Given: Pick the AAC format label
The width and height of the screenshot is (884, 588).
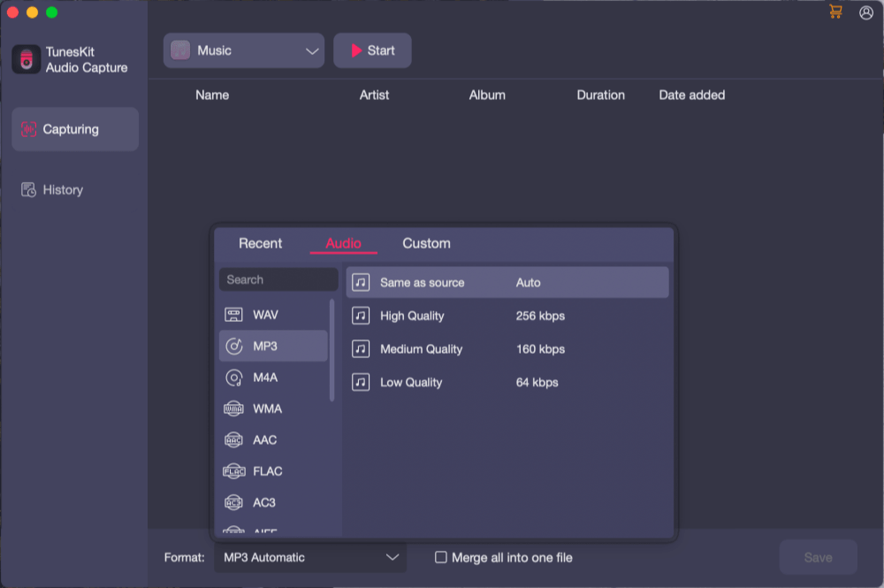Looking at the screenshot, I should pyautogui.click(x=264, y=439).
